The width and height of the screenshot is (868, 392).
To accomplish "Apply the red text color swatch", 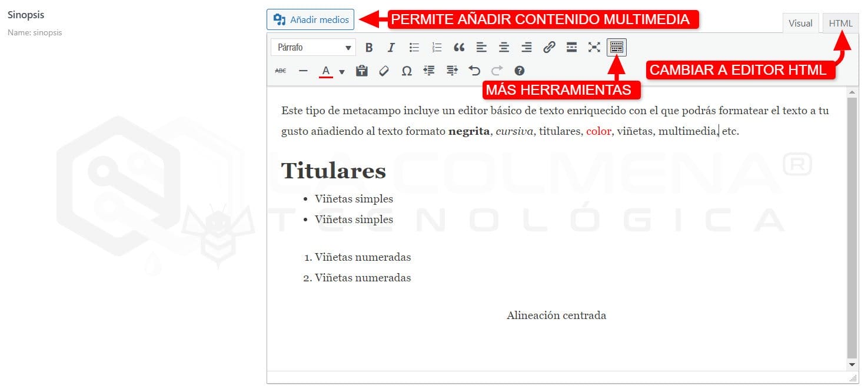I will [325, 71].
